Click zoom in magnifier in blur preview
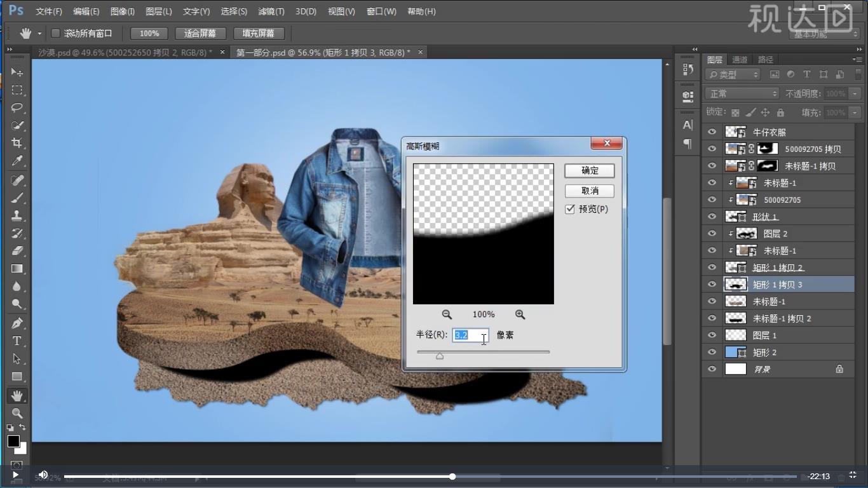Image resolution: width=868 pixels, height=488 pixels. pos(520,315)
